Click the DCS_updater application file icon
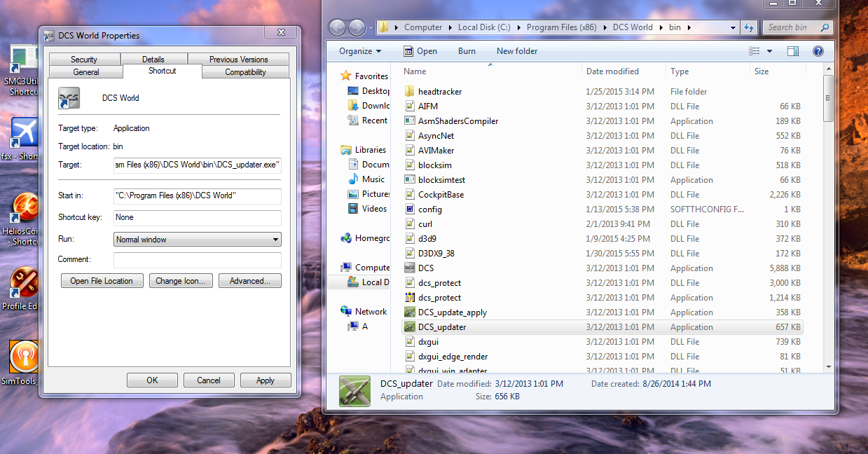The width and height of the screenshot is (868, 454). click(x=410, y=327)
